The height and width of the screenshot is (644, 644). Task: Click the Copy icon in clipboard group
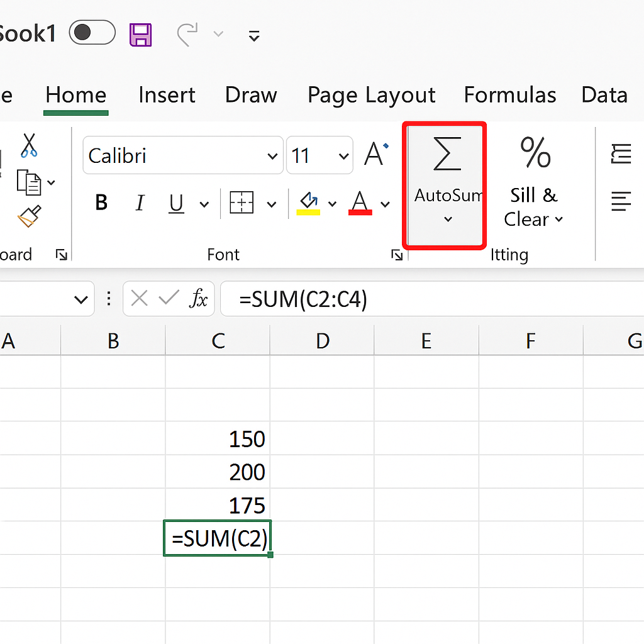pos(29,182)
